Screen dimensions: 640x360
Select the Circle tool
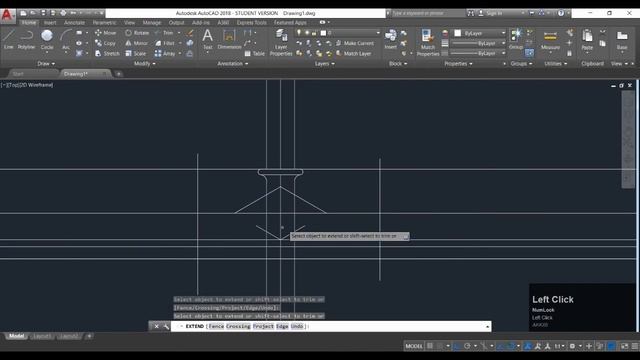click(47, 39)
